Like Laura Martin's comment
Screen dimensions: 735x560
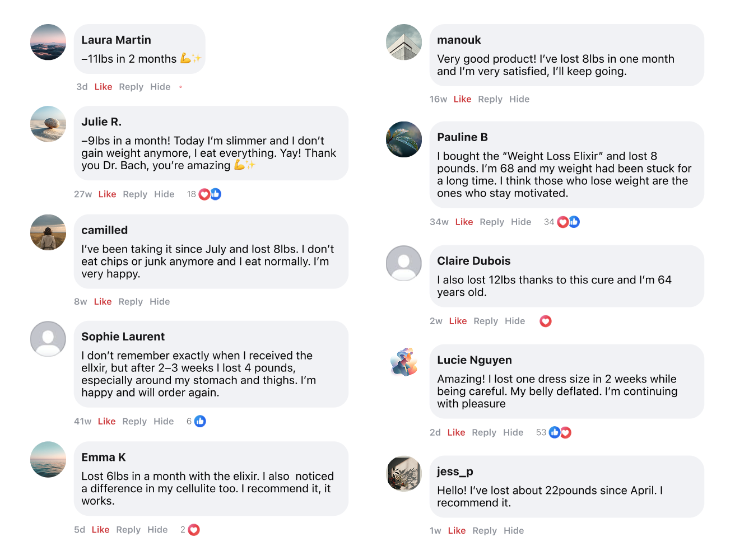click(103, 87)
